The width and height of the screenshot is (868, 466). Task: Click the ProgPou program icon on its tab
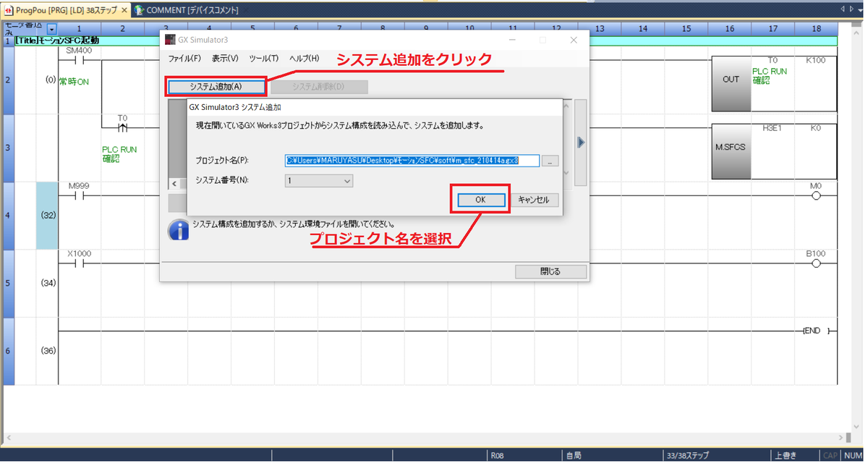7,11
